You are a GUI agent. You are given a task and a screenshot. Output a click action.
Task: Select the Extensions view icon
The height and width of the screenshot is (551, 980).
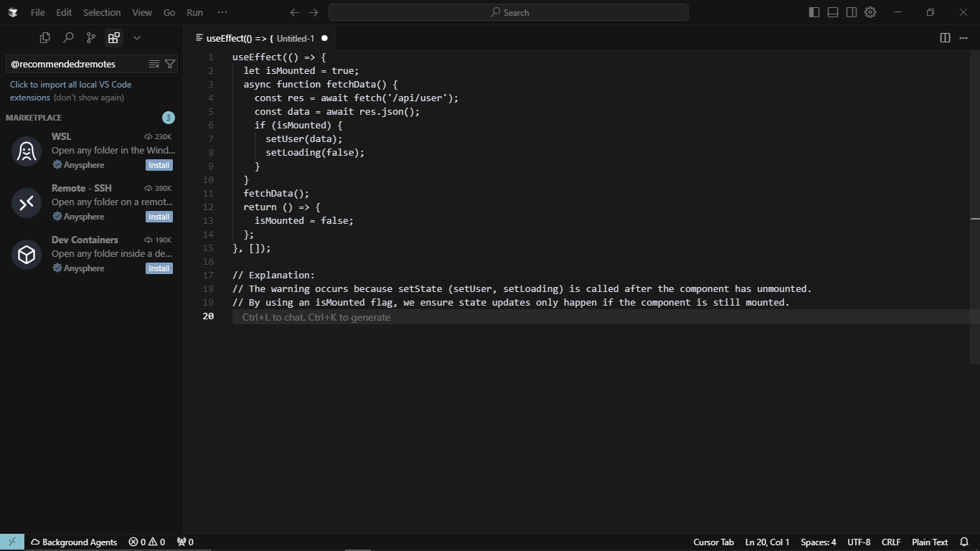(113, 38)
